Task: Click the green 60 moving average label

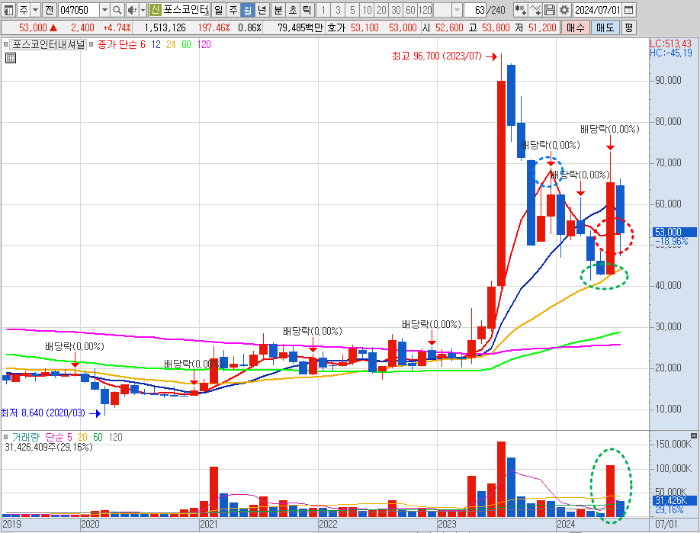Action: pyautogui.click(x=186, y=45)
